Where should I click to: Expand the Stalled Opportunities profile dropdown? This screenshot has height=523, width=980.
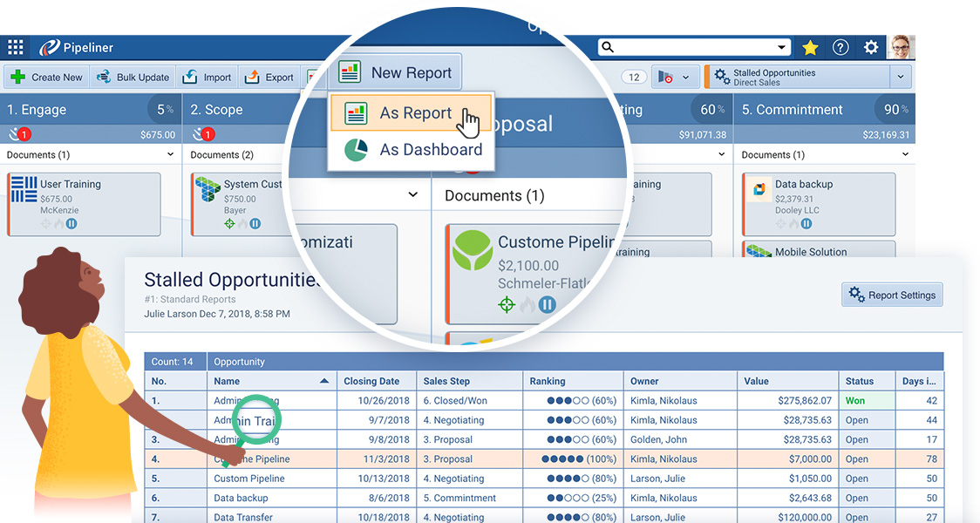pyautogui.click(x=900, y=77)
